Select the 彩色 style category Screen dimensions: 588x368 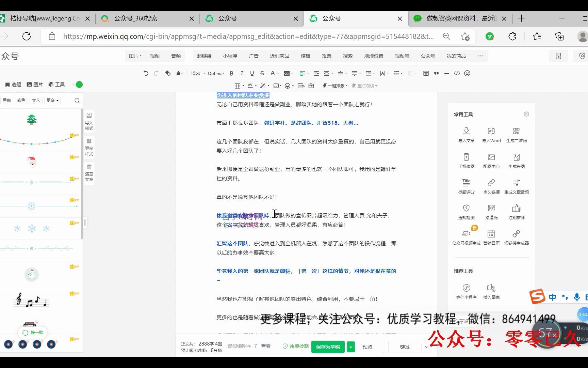[21, 100]
